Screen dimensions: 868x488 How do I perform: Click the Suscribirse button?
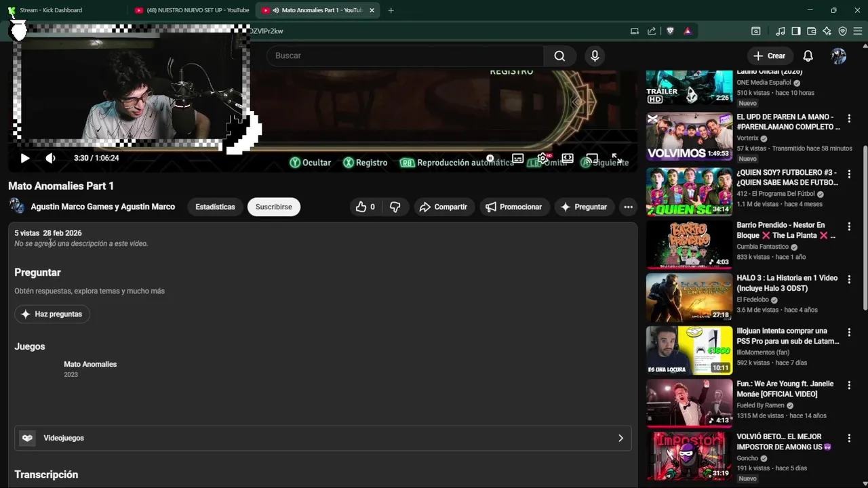click(x=274, y=207)
